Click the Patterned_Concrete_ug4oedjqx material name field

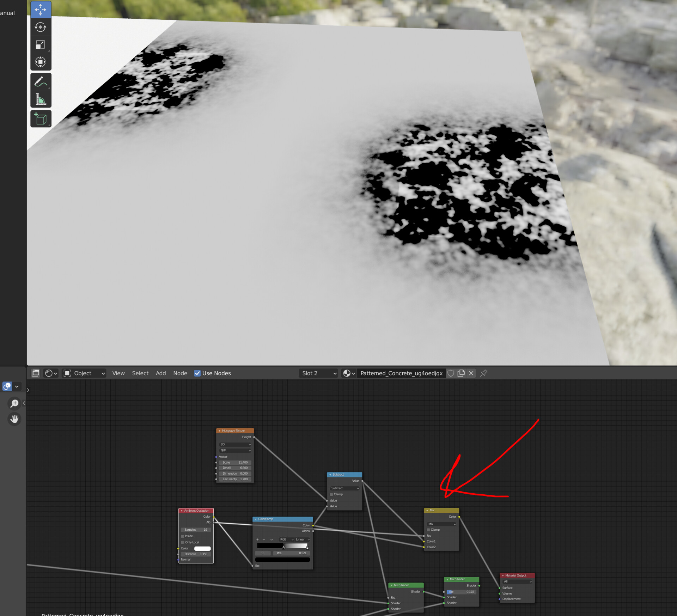401,373
